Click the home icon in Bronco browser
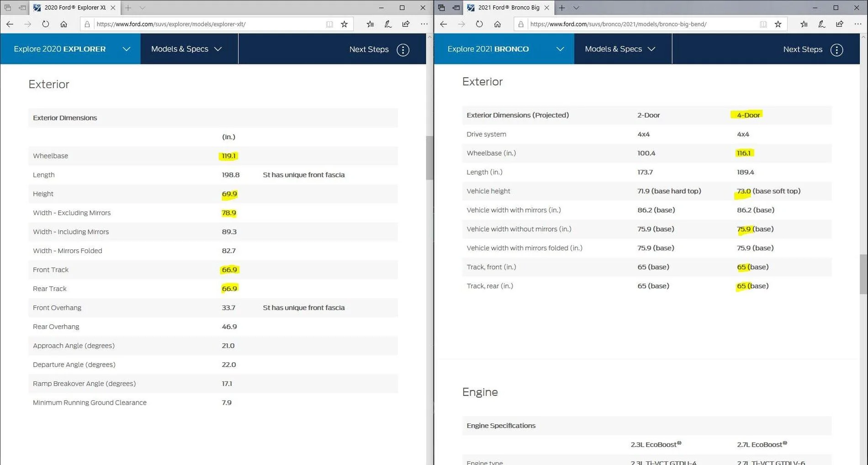The width and height of the screenshot is (868, 465). (498, 24)
